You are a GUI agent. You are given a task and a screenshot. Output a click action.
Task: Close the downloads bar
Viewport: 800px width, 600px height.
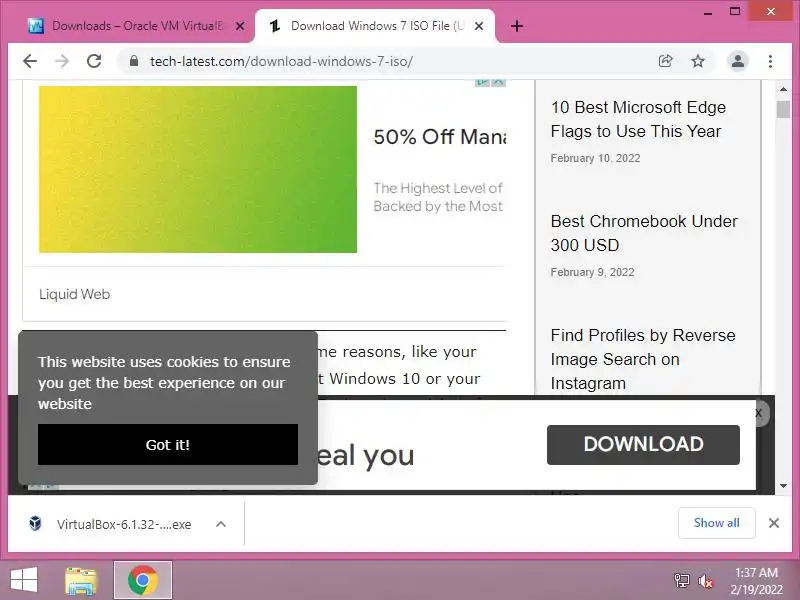click(x=774, y=523)
